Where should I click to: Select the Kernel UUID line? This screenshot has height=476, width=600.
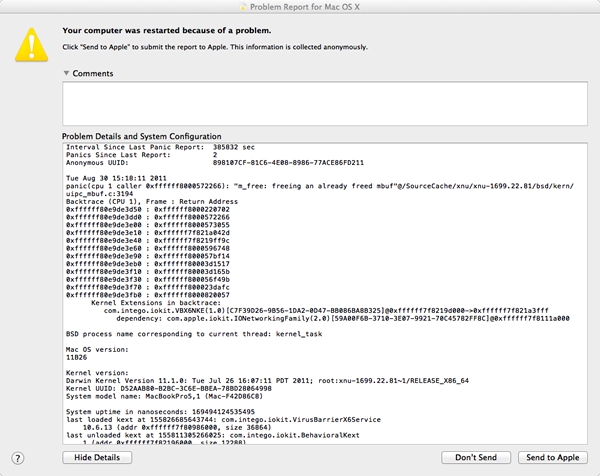coord(169,388)
